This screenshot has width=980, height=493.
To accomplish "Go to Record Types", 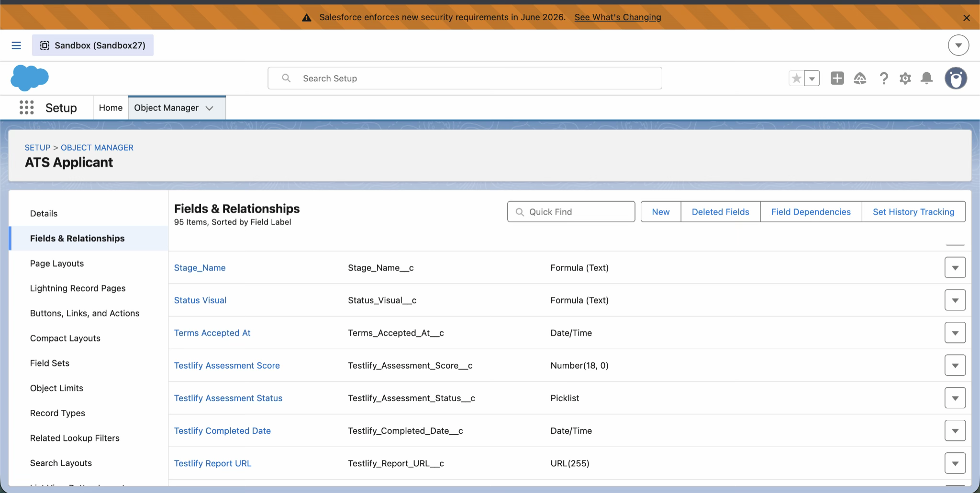I will tap(57, 413).
